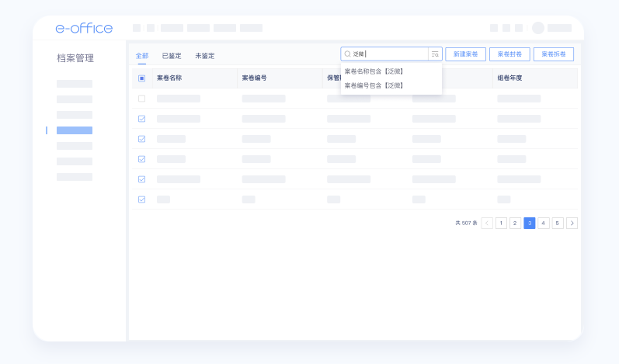619x364 pixels.
Task: Open the 全部 tab
Action: pyautogui.click(x=142, y=56)
